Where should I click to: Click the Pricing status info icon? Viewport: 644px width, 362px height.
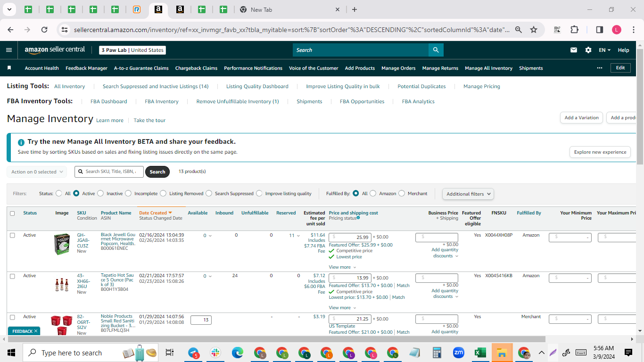[358, 218]
